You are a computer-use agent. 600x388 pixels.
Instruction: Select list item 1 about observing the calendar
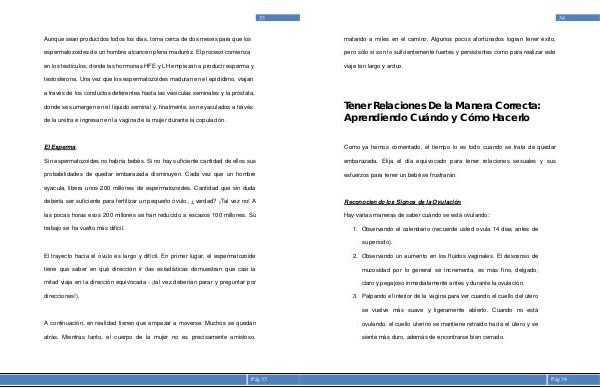pos(445,235)
